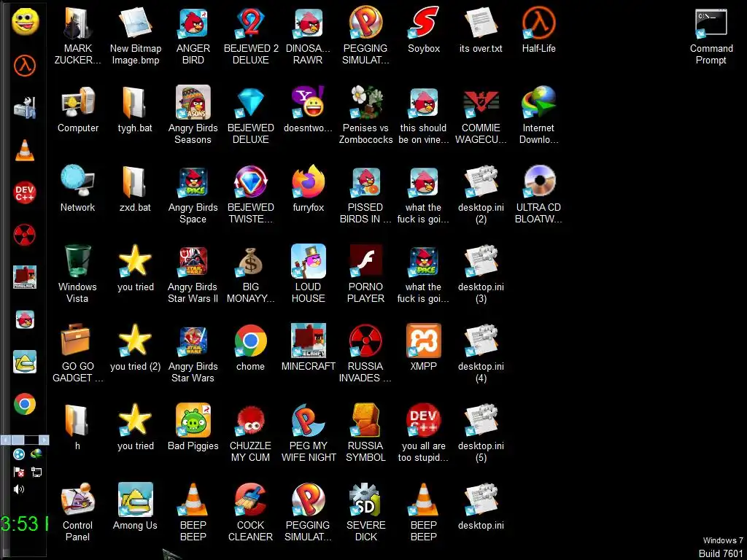Select the BEJEWED TWISTE... shortcut
Screen dimensions: 747x560
coord(251,195)
